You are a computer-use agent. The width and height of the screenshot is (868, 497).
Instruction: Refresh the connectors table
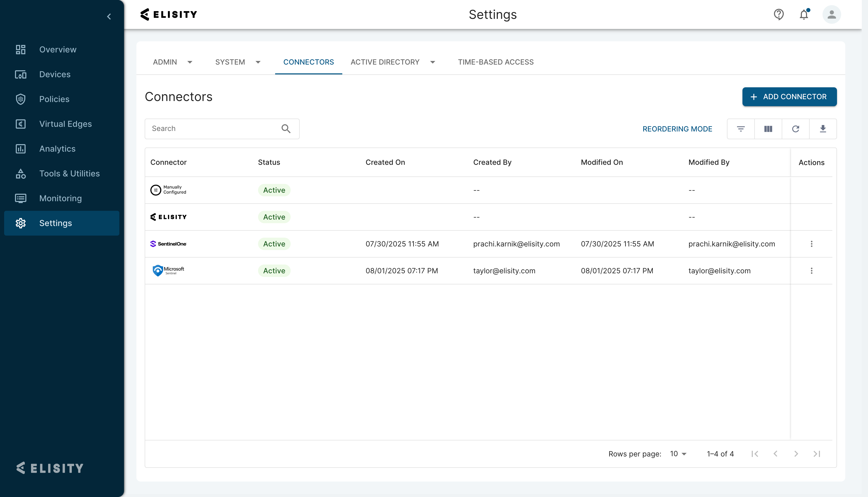coord(795,129)
